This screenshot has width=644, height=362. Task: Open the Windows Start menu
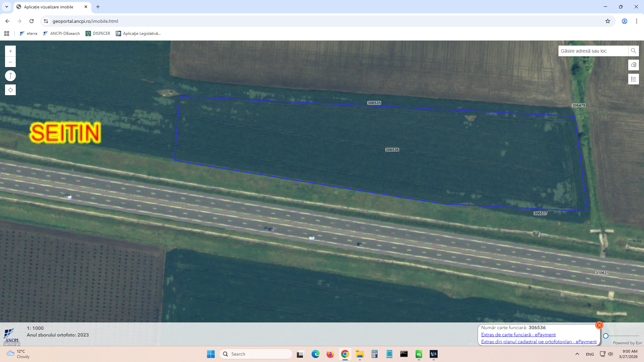(211, 354)
